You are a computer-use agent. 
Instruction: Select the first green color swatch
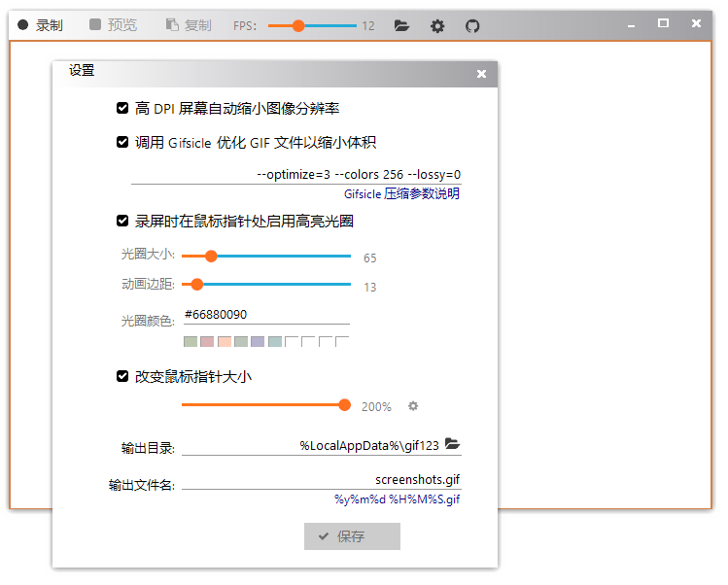[191, 342]
